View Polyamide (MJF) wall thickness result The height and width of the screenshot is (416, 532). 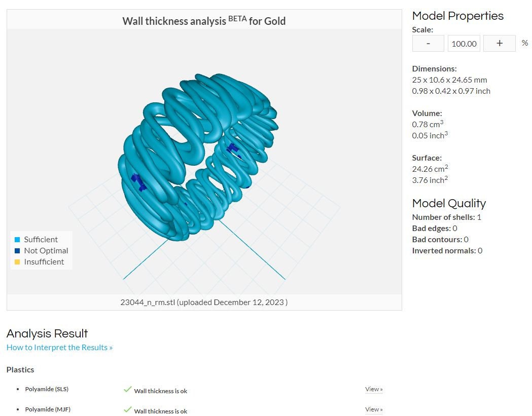pos(374,409)
